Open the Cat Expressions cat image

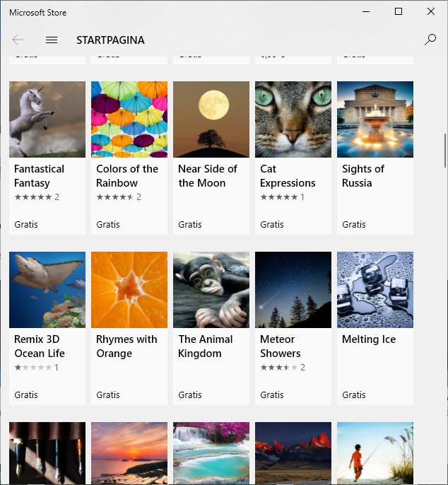click(x=293, y=119)
